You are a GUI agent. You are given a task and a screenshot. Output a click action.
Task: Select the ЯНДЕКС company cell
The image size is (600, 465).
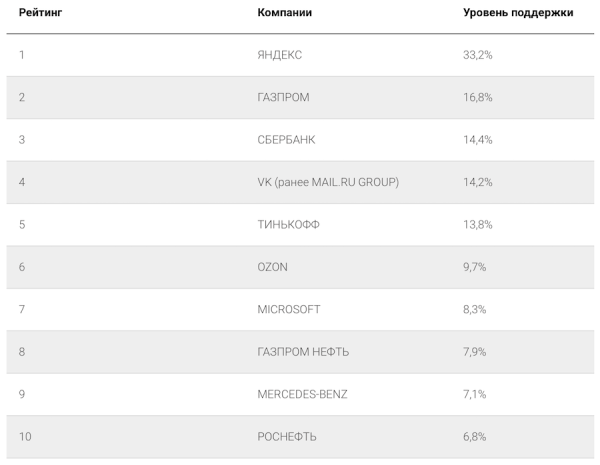pyautogui.click(x=279, y=54)
